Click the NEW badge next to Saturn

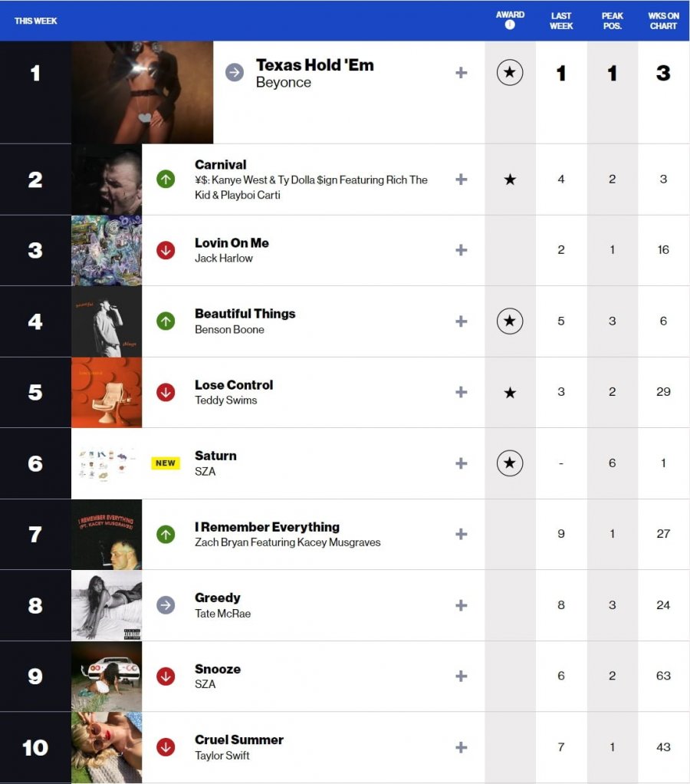tap(166, 463)
